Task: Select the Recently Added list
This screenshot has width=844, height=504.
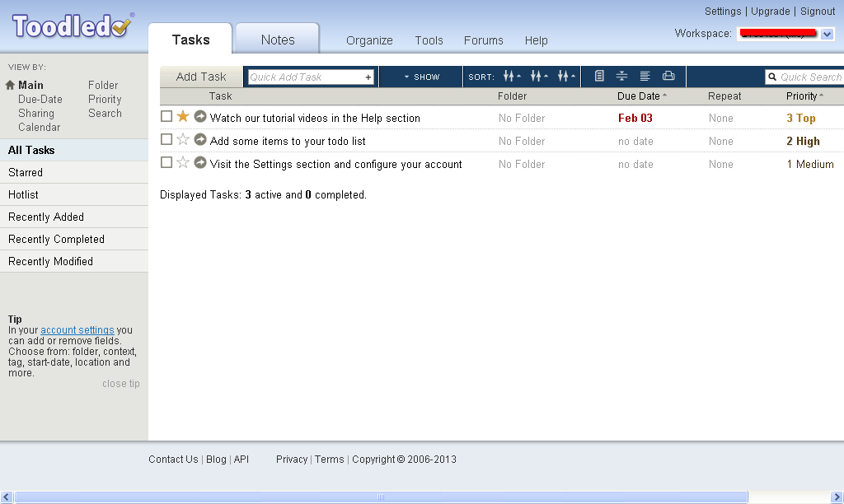Action: coord(74,217)
